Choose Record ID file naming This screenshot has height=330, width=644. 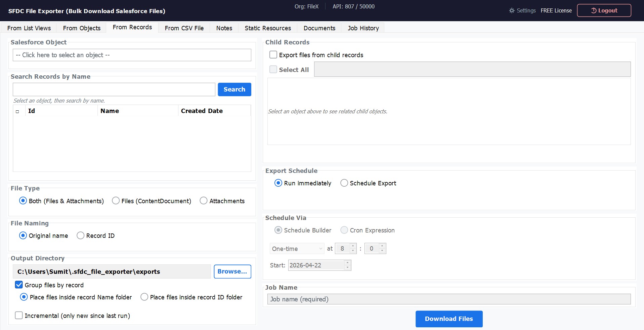point(80,235)
